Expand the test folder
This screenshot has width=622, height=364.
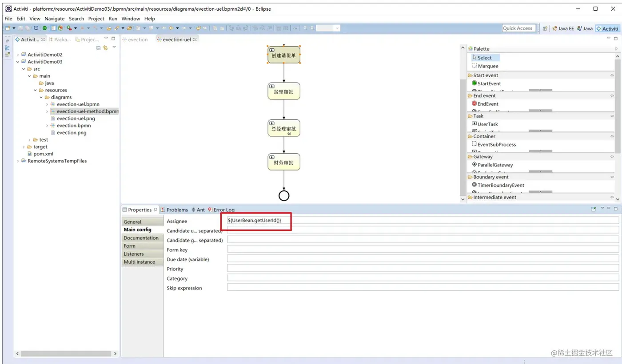pyautogui.click(x=29, y=140)
